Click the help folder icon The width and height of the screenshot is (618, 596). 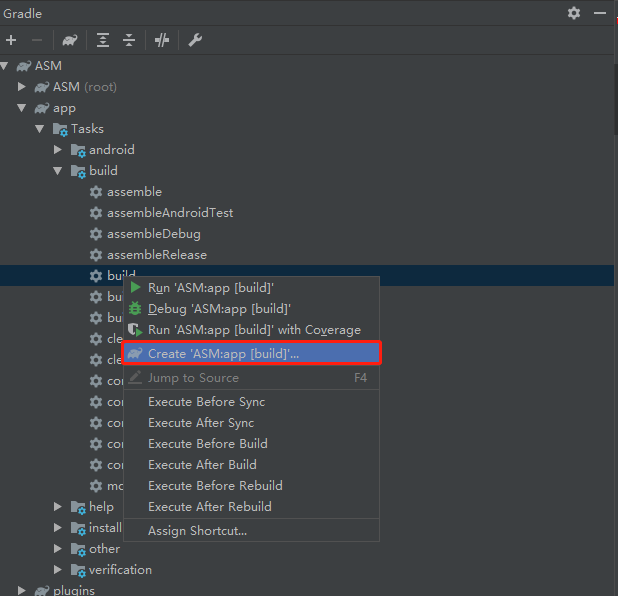coord(78,507)
